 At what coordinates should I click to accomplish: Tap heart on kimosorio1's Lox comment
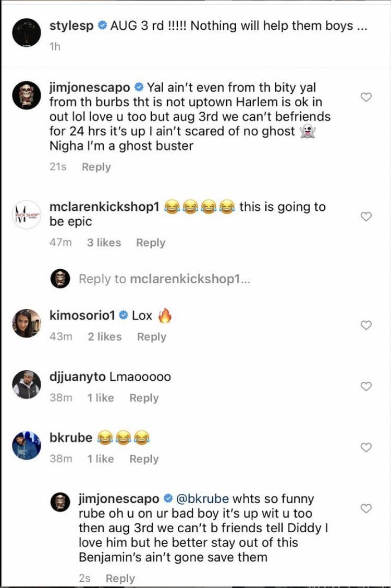(x=366, y=325)
